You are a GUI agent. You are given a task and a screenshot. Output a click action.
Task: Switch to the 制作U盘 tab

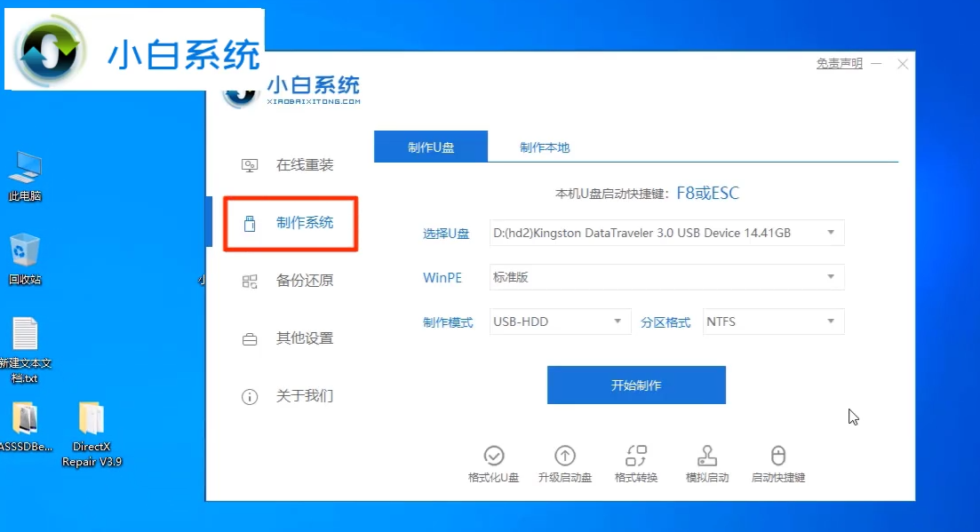tap(431, 147)
